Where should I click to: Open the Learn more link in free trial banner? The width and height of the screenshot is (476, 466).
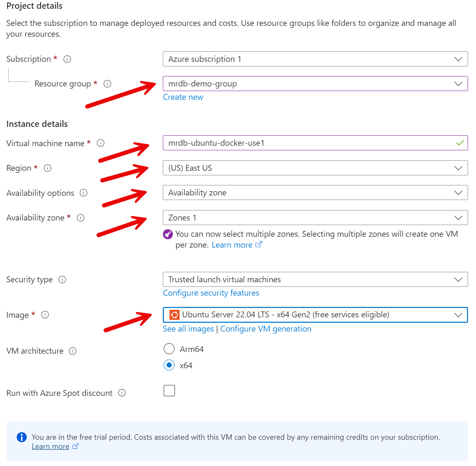[55, 446]
